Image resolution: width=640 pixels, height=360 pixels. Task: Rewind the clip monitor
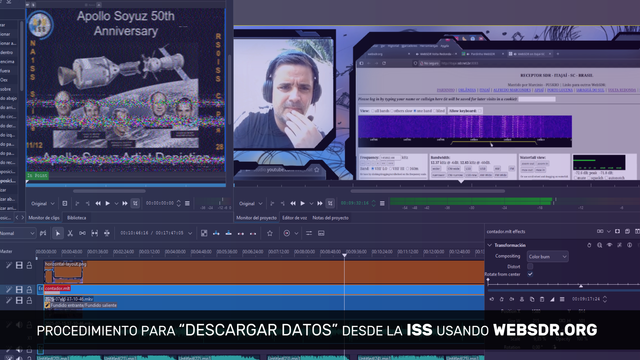coord(98,203)
